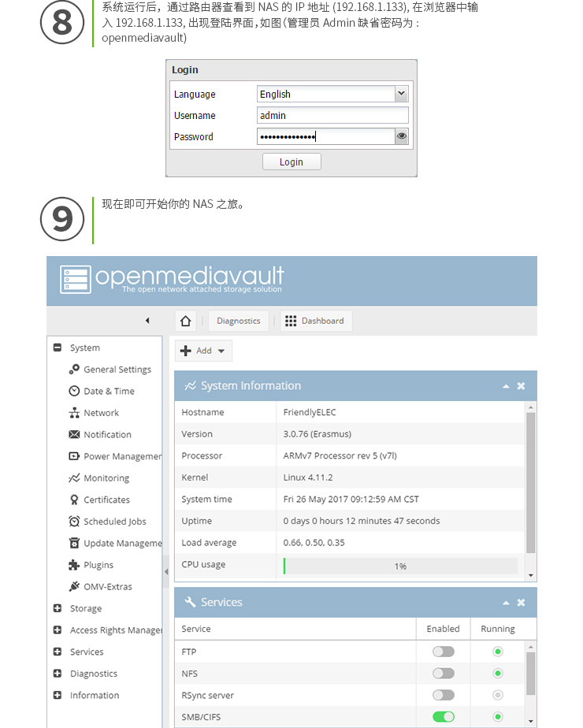Open Certificates ribbon icon
This screenshot has height=728, width=583.
(x=74, y=500)
